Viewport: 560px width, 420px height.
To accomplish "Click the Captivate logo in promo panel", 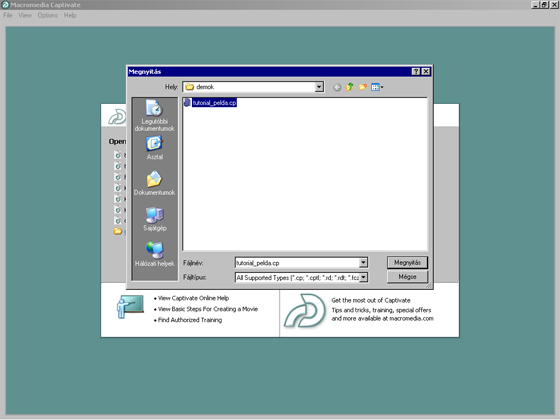I will coord(305,310).
